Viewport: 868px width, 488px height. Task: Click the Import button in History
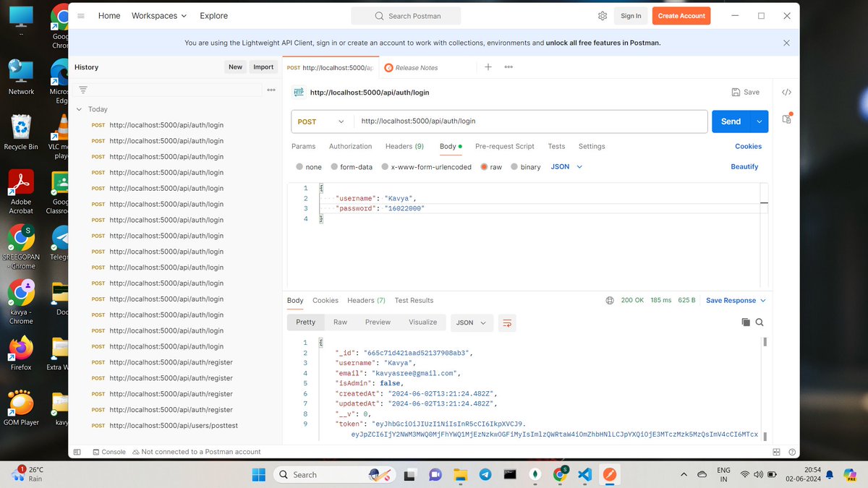pyautogui.click(x=263, y=67)
